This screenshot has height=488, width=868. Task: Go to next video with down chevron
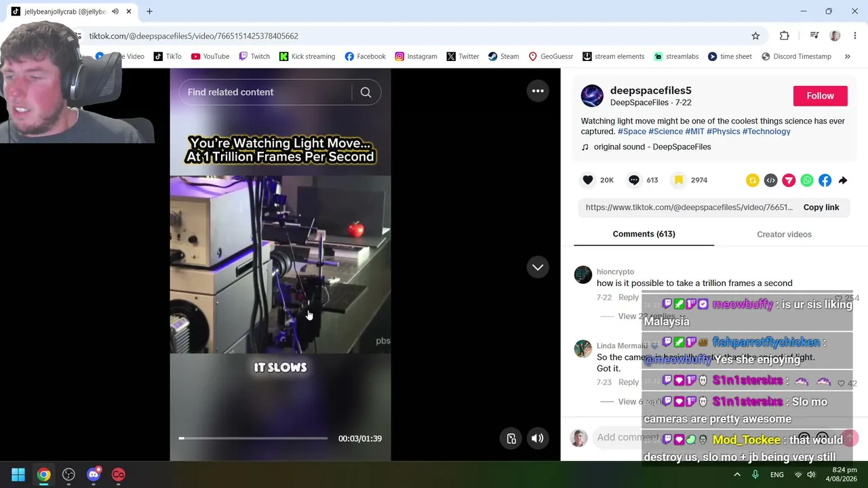tap(538, 267)
